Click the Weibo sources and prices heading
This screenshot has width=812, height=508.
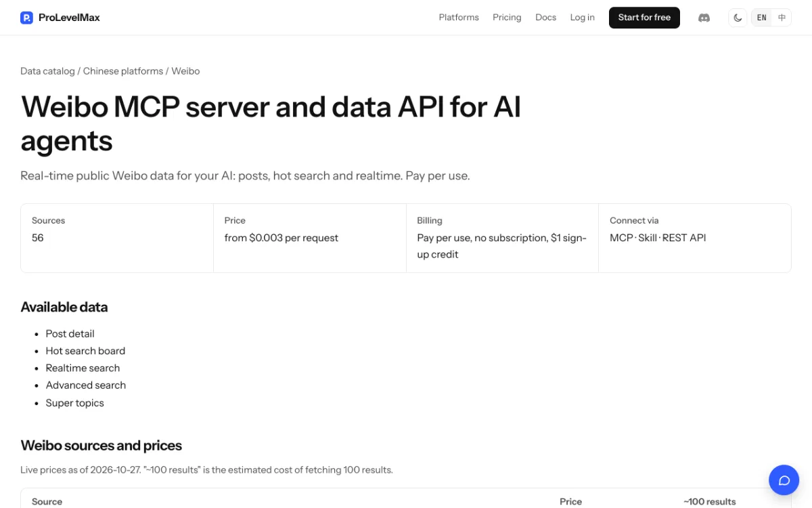coord(101,446)
